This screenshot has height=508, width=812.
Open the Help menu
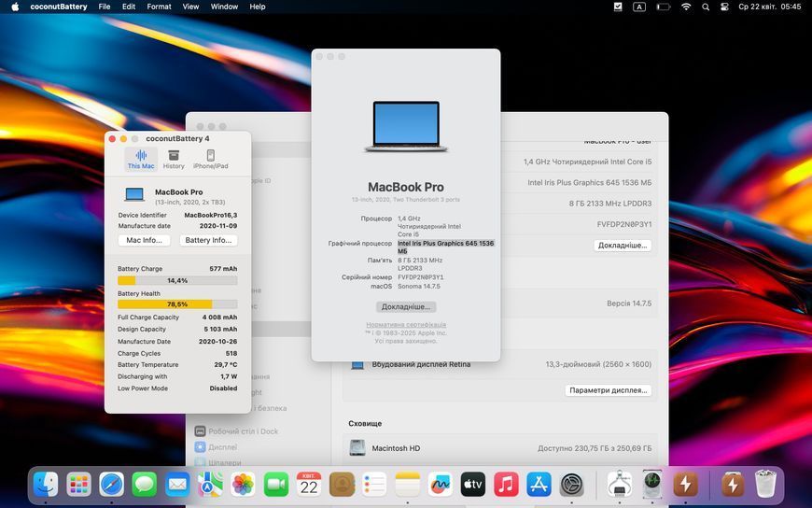coord(258,7)
